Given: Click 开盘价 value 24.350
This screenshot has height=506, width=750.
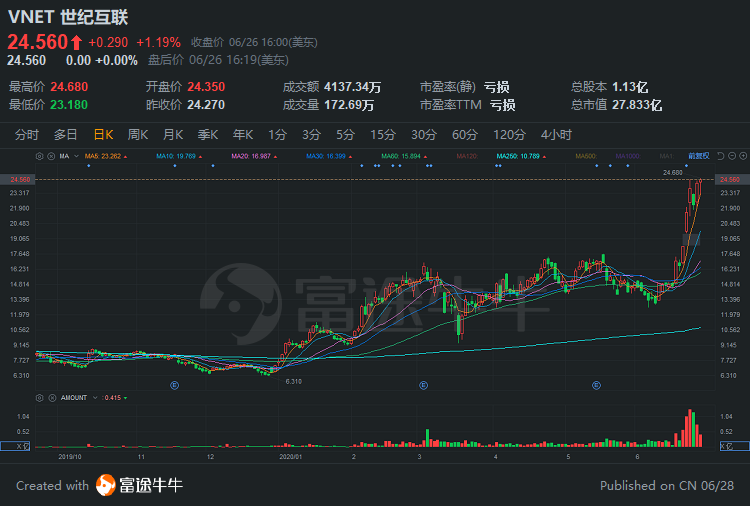Looking at the screenshot, I should [x=206, y=87].
